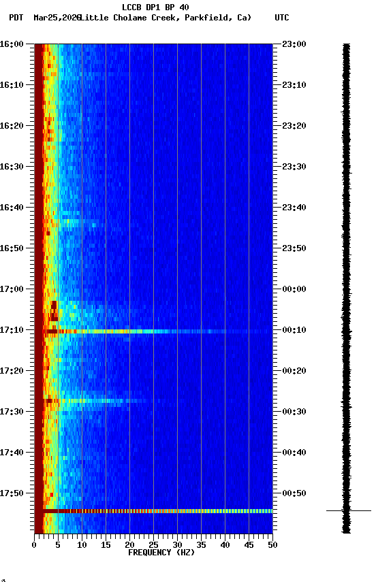Click the title text 'LCCB DP1 BP 40'

tap(155, 7)
